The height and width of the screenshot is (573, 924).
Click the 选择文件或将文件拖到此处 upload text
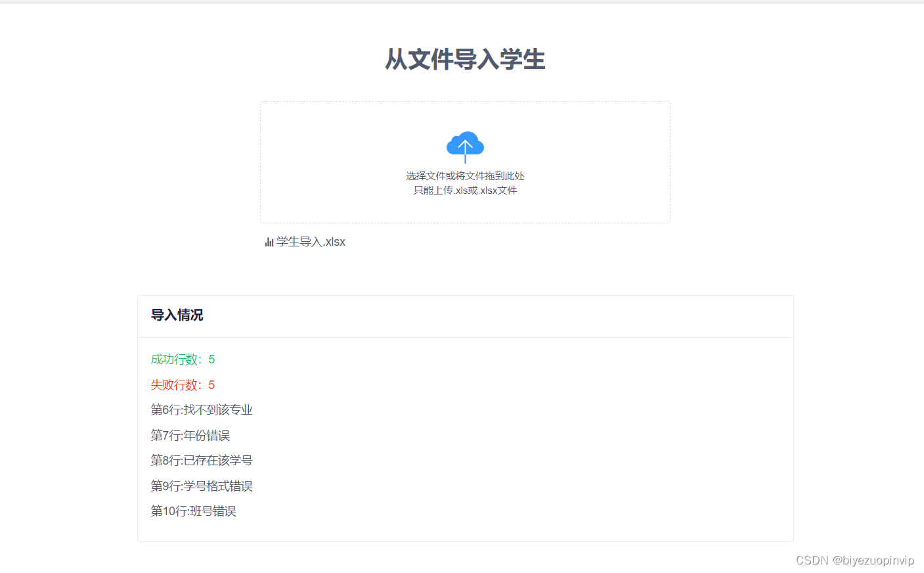(465, 176)
